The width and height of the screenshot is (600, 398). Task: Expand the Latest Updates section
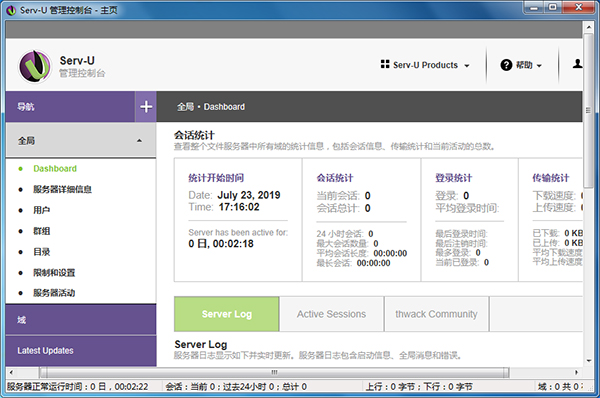[x=81, y=351]
